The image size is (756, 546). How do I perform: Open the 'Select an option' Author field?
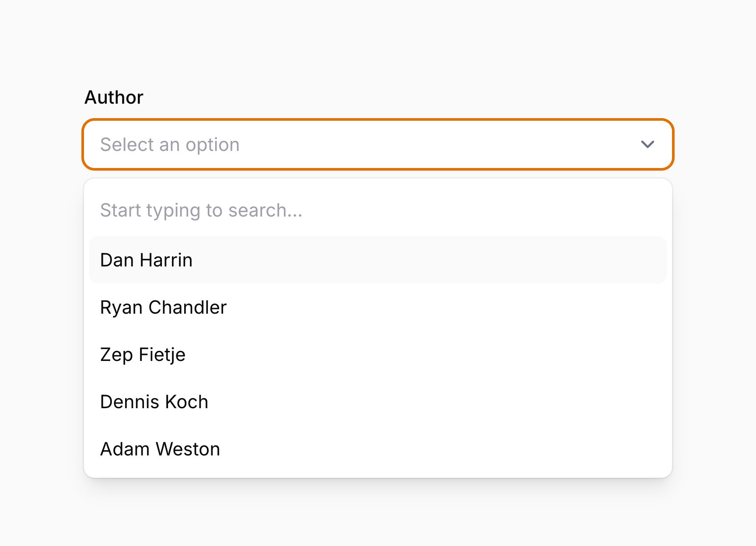pos(378,144)
